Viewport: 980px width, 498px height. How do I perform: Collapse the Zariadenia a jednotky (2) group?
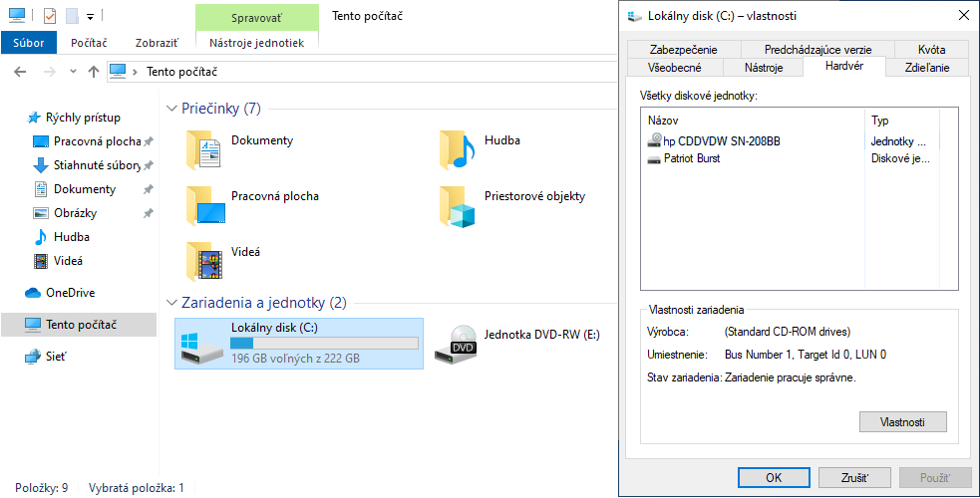(x=171, y=303)
